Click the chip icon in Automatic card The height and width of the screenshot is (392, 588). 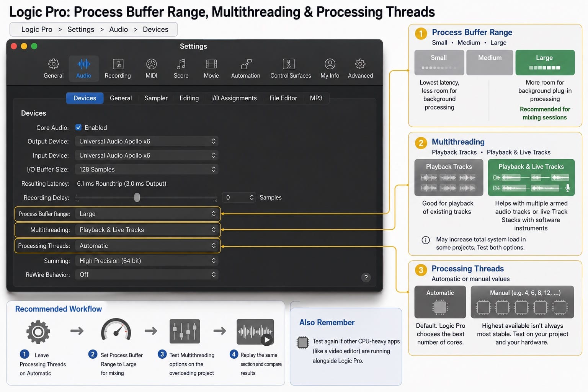tap(440, 307)
